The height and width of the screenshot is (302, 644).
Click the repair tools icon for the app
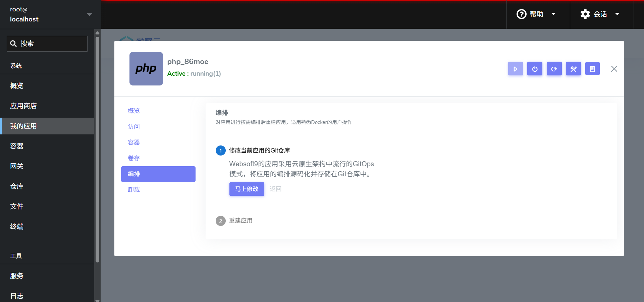(x=573, y=69)
